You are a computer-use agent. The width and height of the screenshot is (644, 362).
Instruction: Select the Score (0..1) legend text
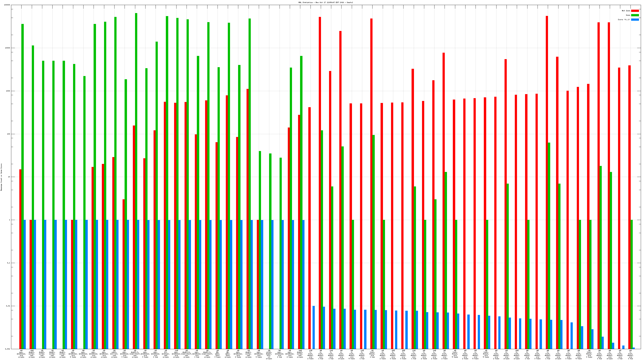(624, 20)
